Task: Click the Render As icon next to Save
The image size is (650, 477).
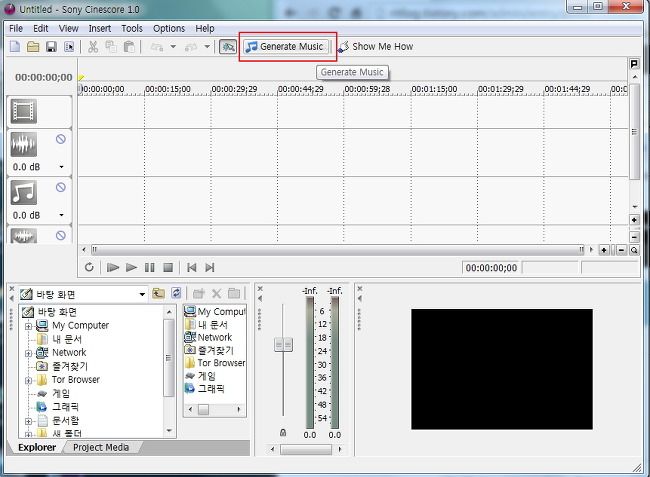Action: pyautogui.click(x=69, y=46)
